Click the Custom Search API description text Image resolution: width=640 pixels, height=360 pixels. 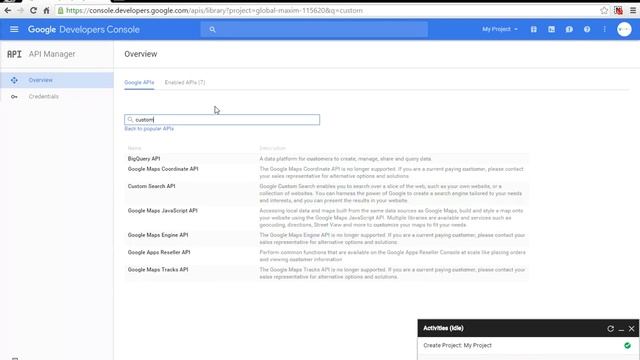coord(391,193)
